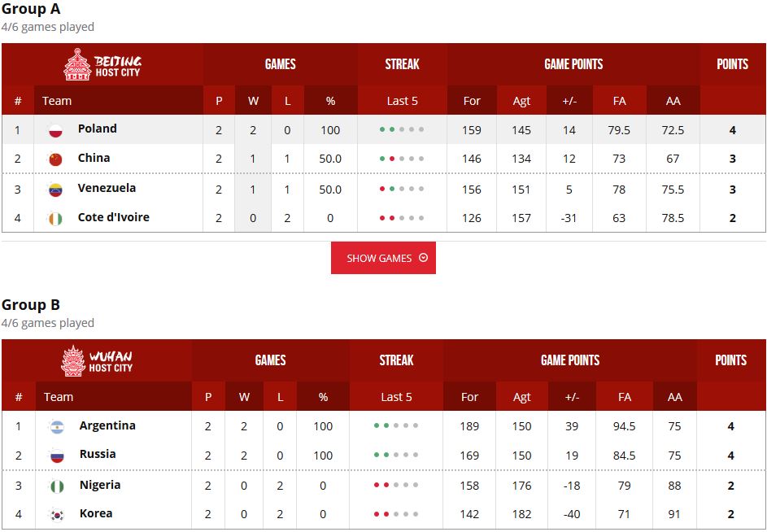Image resolution: width=767 pixels, height=532 pixels.
Task: Click the Russia flag icon
Action: click(57, 456)
